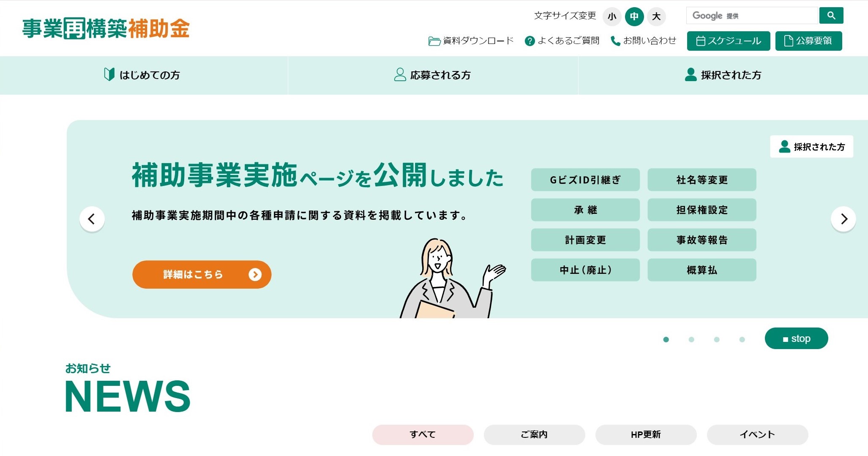The height and width of the screenshot is (456, 868).
Task: Click the Google search input field
Action: [x=752, y=16]
